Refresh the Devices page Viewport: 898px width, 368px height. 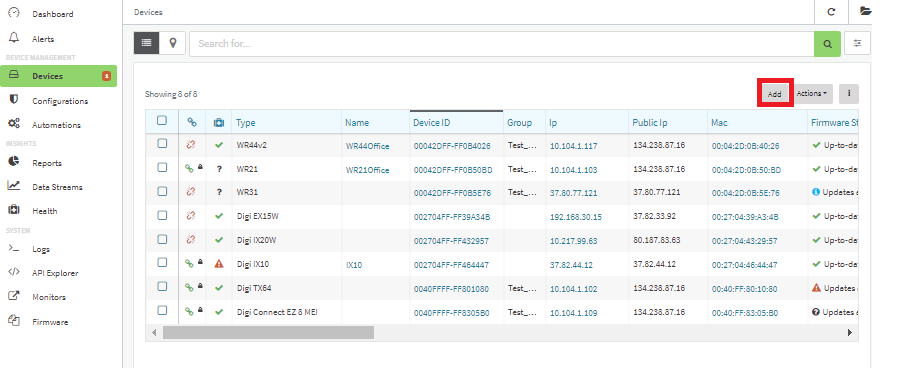(x=831, y=11)
